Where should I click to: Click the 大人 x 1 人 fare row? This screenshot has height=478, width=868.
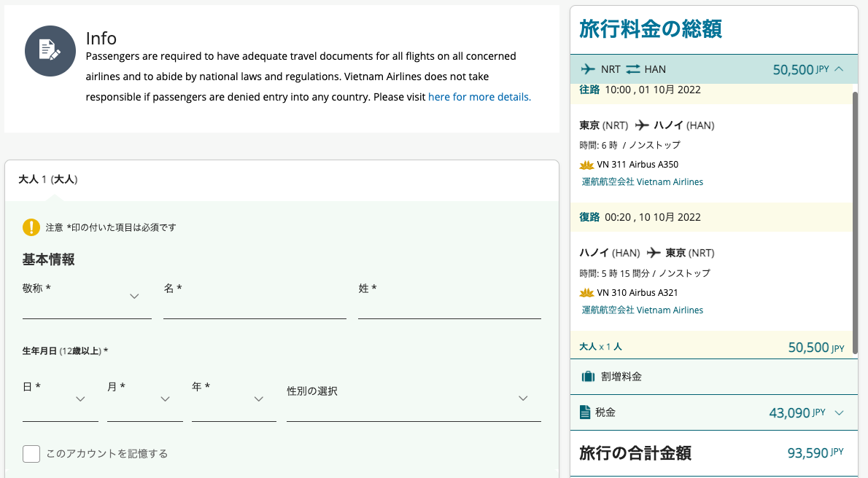pos(710,346)
